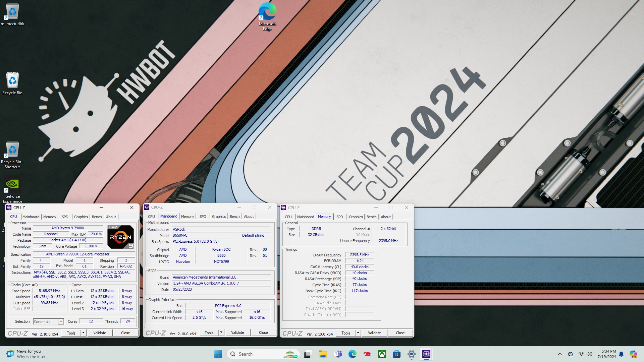
Task: Click Tools button in CPU window
Action: pyautogui.click(x=71, y=333)
